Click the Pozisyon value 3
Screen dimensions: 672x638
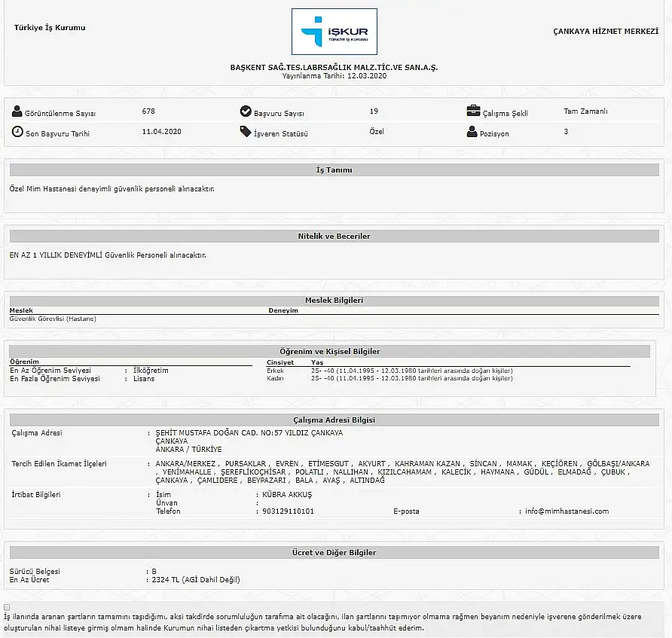coord(566,132)
